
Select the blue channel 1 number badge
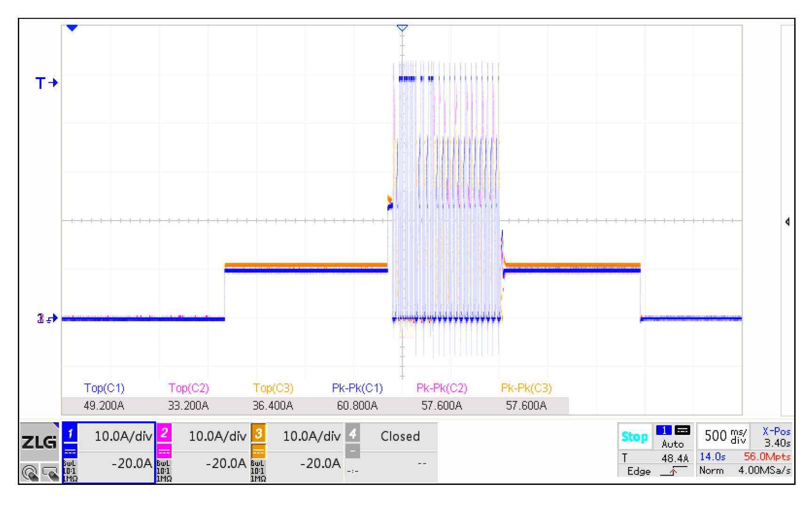[x=70, y=433]
